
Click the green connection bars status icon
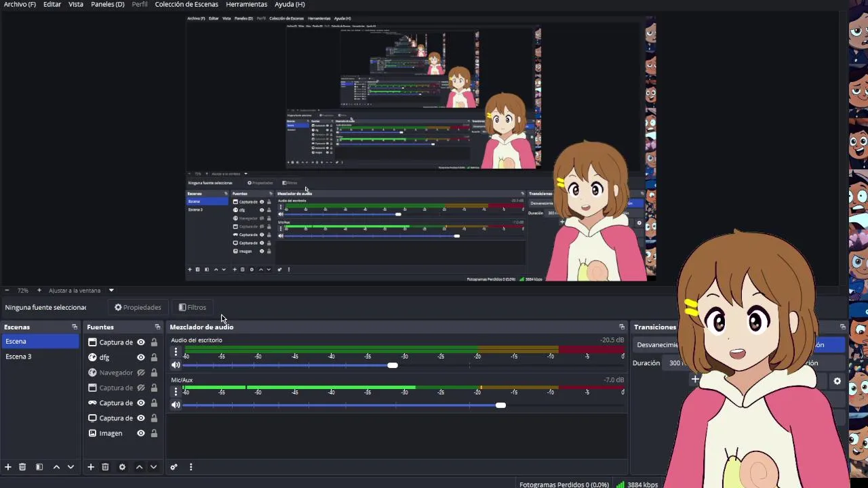coord(620,485)
